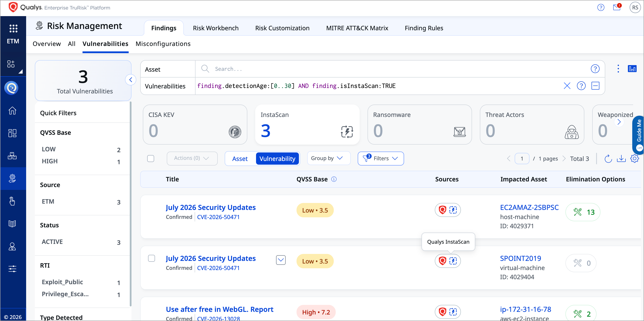Switch to the All sub-tab
Screen dimensions: 644x321
click(71, 44)
